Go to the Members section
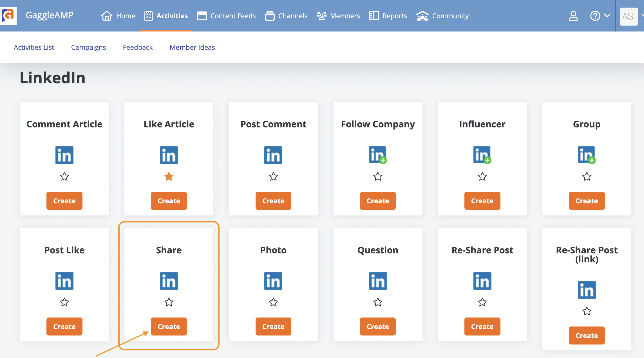Screen dimensions: 644x358 point(338,16)
